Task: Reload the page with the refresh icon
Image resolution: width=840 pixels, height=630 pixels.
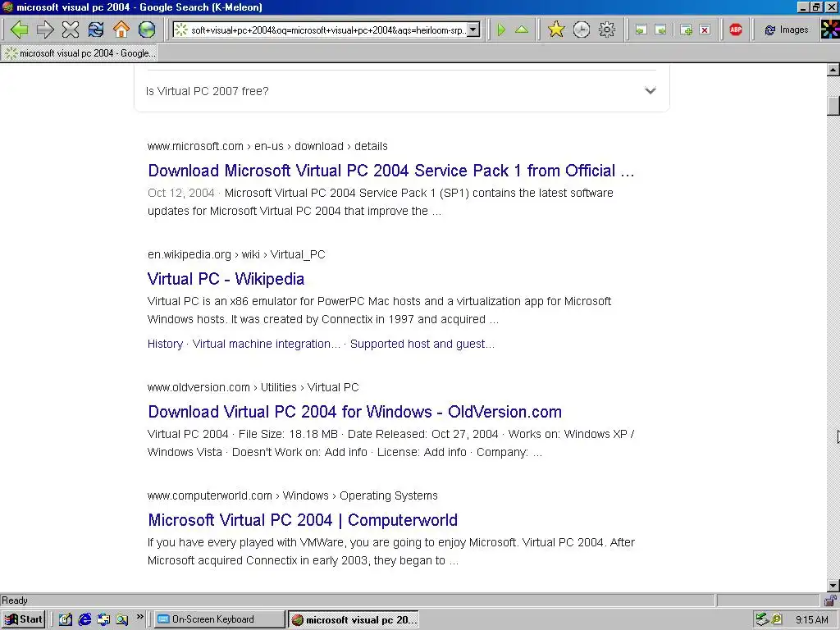Action: (x=96, y=30)
